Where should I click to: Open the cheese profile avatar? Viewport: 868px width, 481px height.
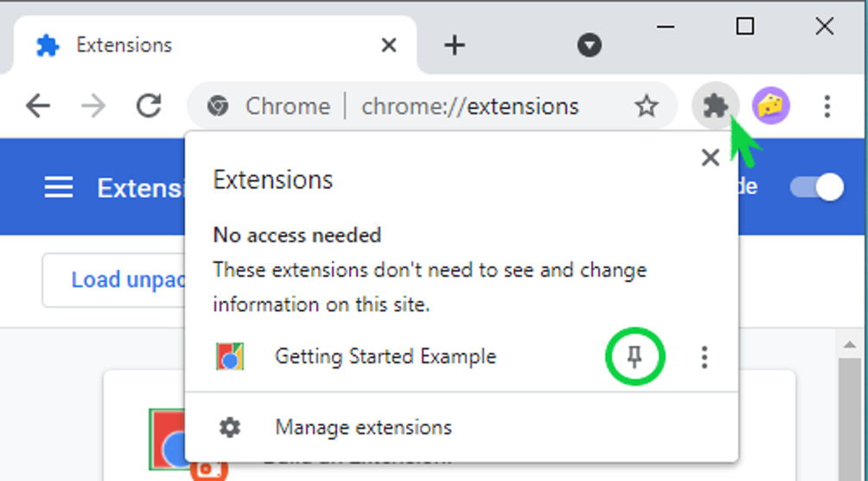(770, 106)
